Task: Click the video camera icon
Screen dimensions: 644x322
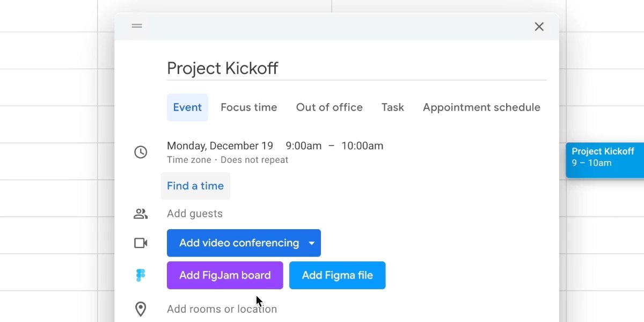Action: coord(141,243)
